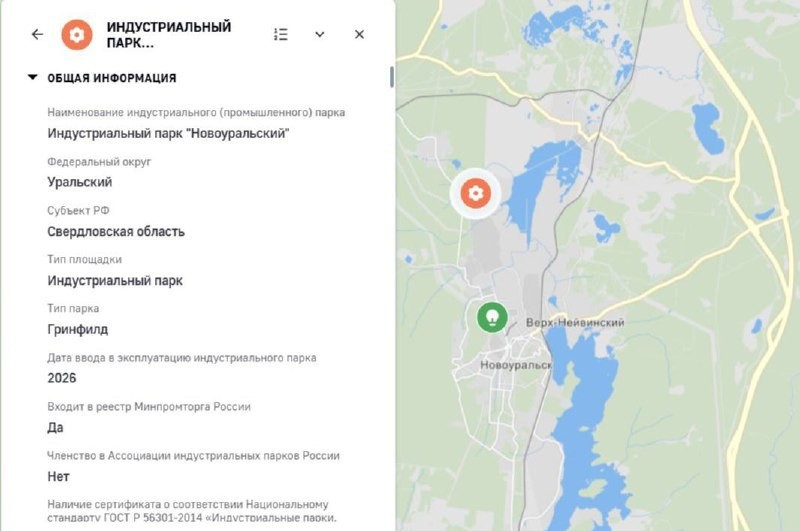Click the 2026 commissioning date value

(62, 378)
